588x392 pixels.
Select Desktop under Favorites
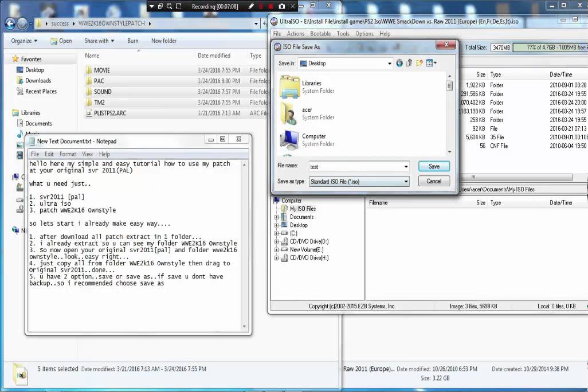[34, 70]
